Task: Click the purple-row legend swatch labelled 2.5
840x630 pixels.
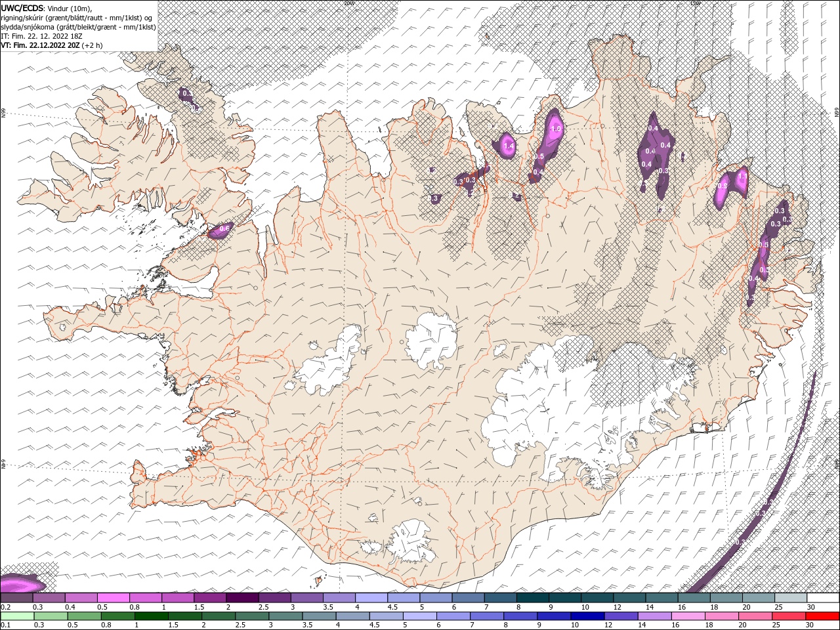Action: click(x=274, y=598)
